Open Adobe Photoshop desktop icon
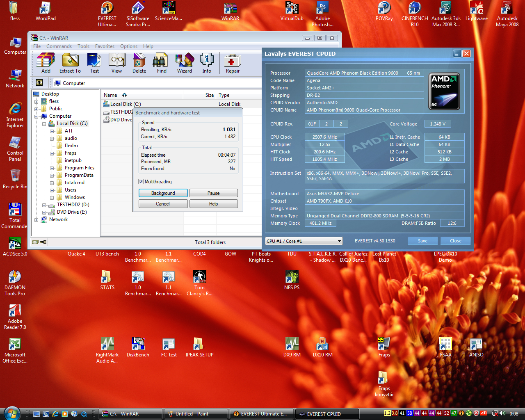This screenshot has width=525, height=420. 323,14
